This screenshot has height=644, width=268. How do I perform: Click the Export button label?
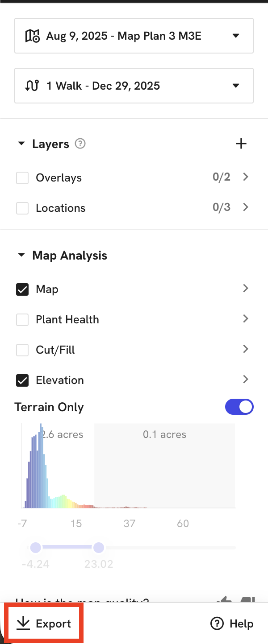tap(53, 623)
